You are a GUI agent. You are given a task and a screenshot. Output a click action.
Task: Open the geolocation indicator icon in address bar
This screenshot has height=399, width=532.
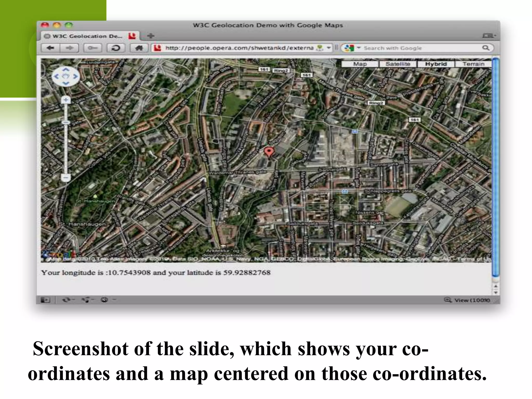[320, 48]
